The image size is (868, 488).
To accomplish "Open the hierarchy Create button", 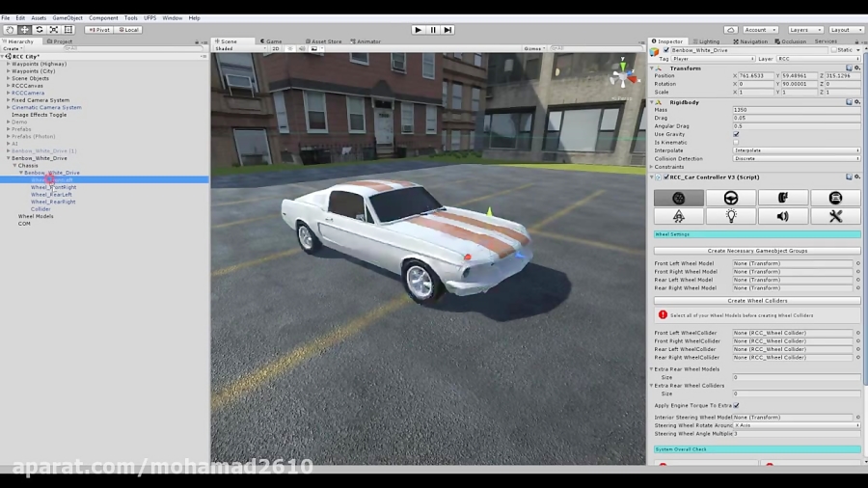I will (13, 48).
